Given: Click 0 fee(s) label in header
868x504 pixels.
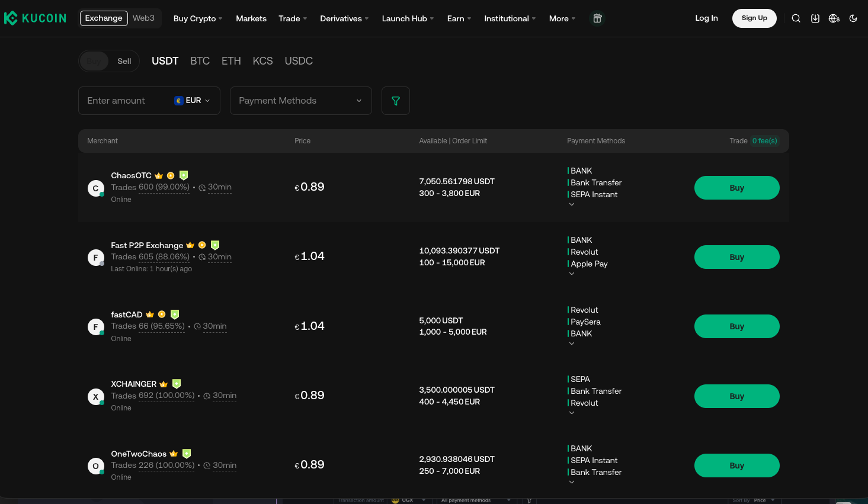Looking at the screenshot, I should click(765, 141).
